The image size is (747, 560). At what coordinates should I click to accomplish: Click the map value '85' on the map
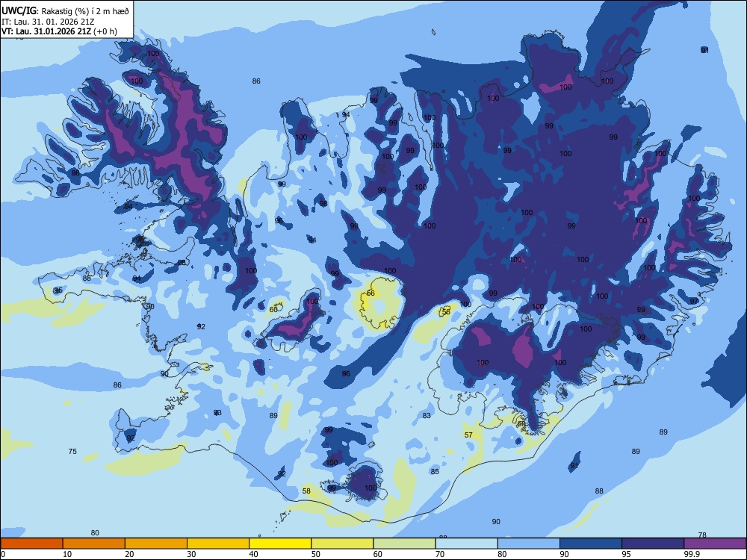tap(435, 471)
